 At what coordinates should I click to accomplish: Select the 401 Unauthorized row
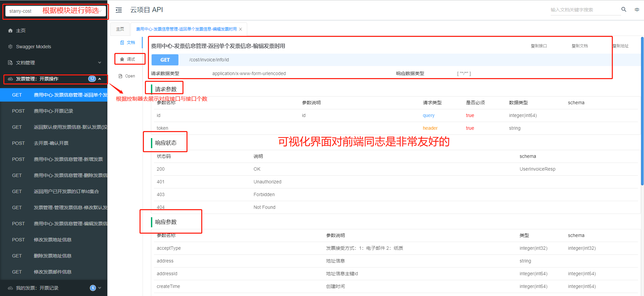tap(396, 182)
